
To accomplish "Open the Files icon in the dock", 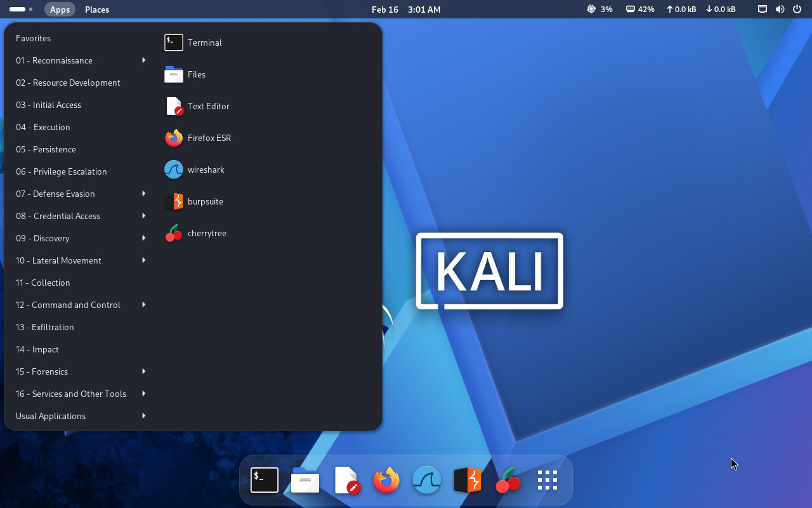I will pyautogui.click(x=305, y=480).
